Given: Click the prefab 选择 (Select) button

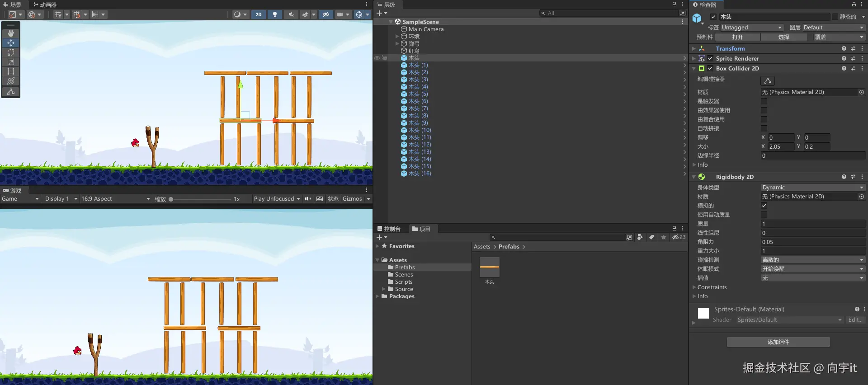Looking at the screenshot, I should click(784, 37).
